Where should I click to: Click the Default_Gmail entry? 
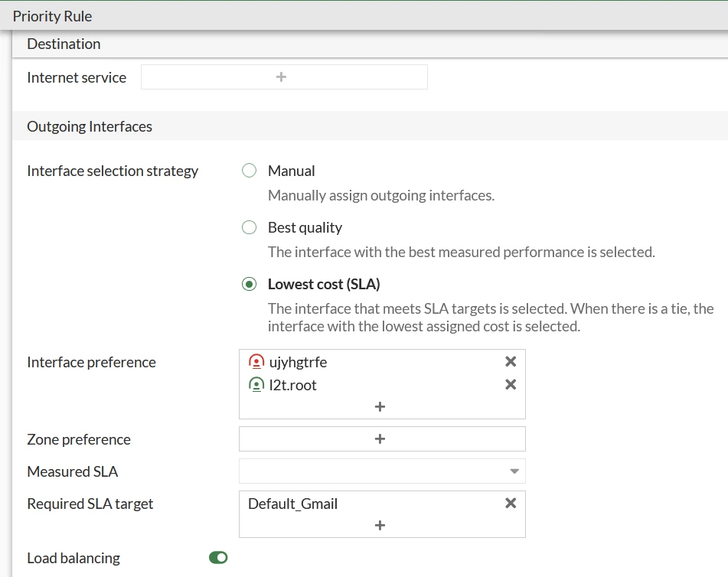click(x=292, y=504)
